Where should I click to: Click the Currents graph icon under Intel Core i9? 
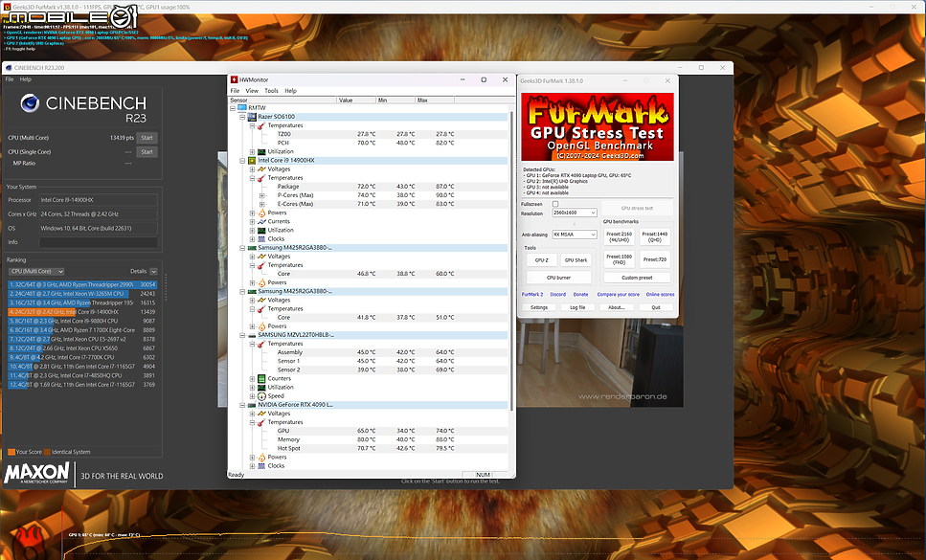pos(261,221)
